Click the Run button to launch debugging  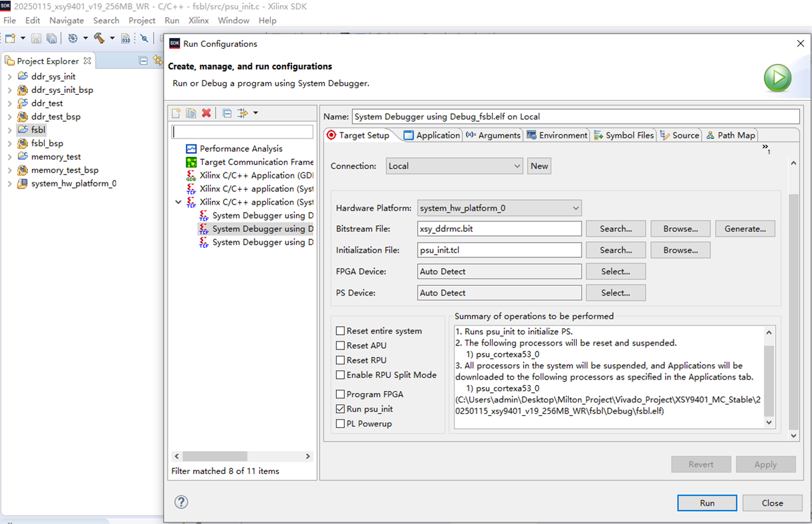coord(707,503)
